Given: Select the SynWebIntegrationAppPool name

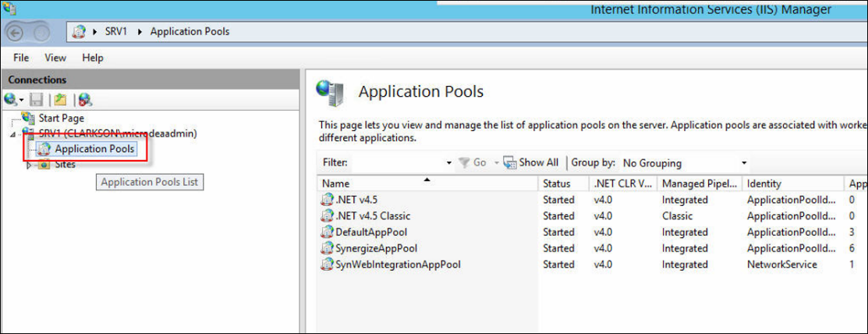Looking at the screenshot, I should tap(398, 265).
